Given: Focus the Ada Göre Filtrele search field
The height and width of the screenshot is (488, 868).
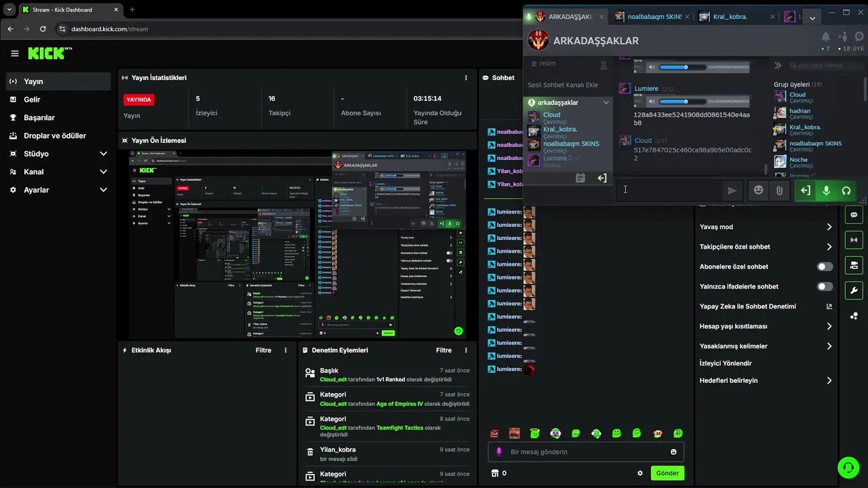Looking at the screenshot, I should click(827, 66).
